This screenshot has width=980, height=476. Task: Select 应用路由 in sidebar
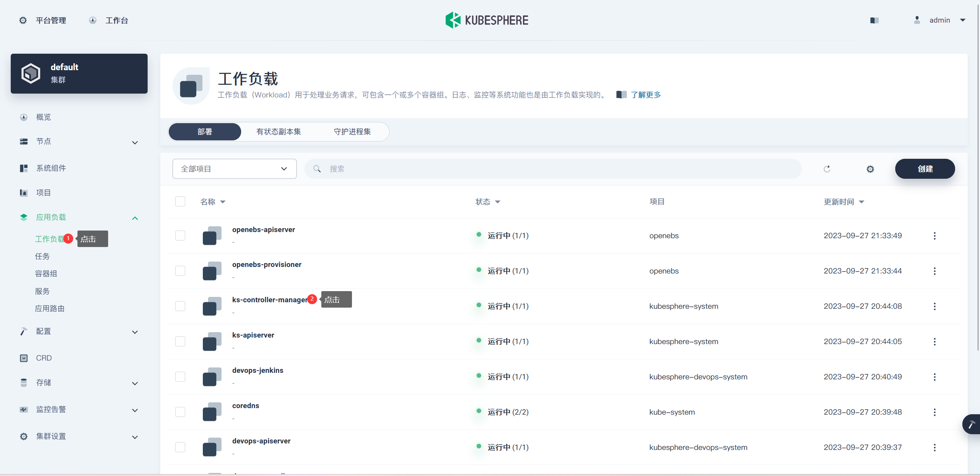[x=49, y=308]
